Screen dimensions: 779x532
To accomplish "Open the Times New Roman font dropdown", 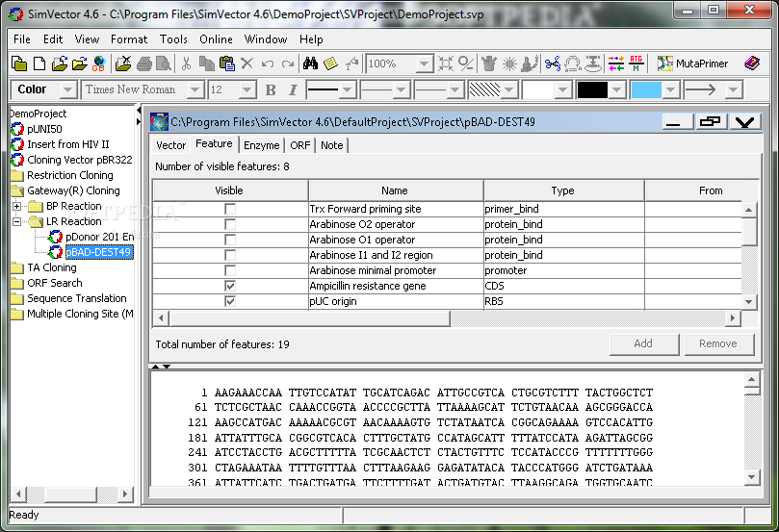I will (195, 89).
